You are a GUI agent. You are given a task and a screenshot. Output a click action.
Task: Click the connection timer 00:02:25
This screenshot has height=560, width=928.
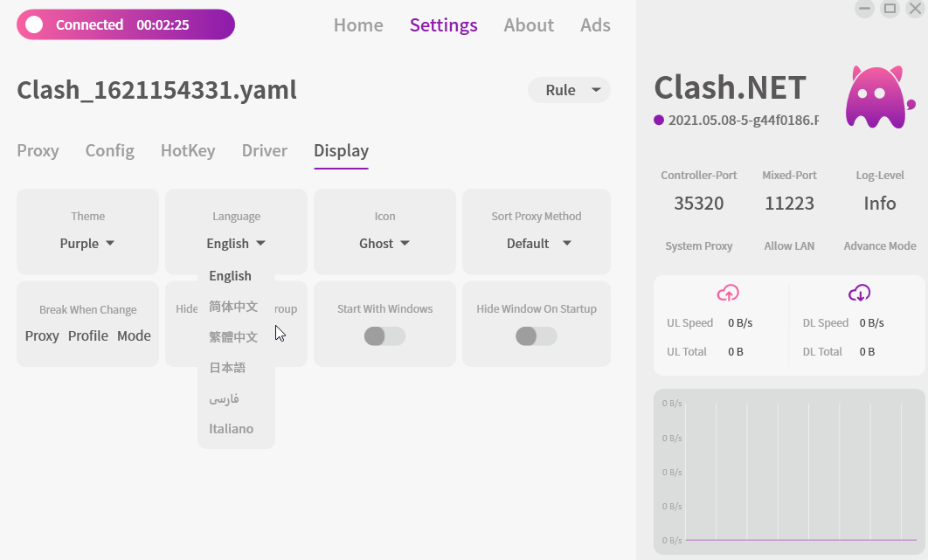(x=163, y=24)
